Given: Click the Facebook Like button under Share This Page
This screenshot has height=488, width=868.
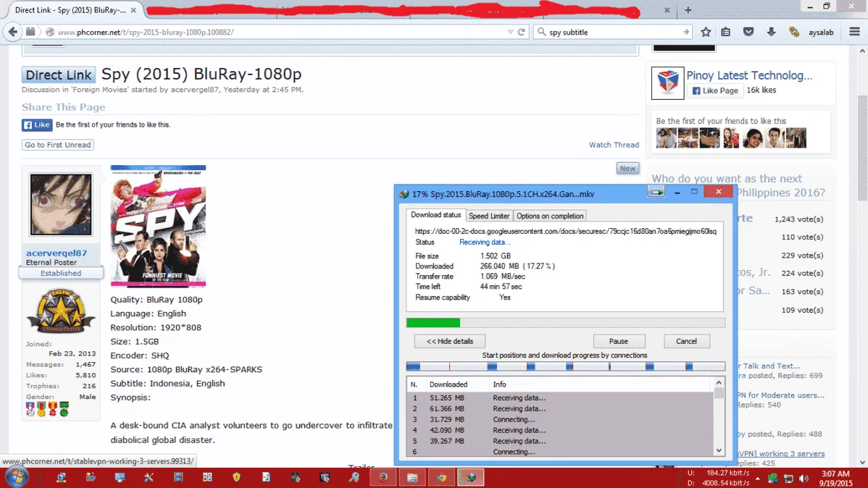Looking at the screenshot, I should [37, 125].
